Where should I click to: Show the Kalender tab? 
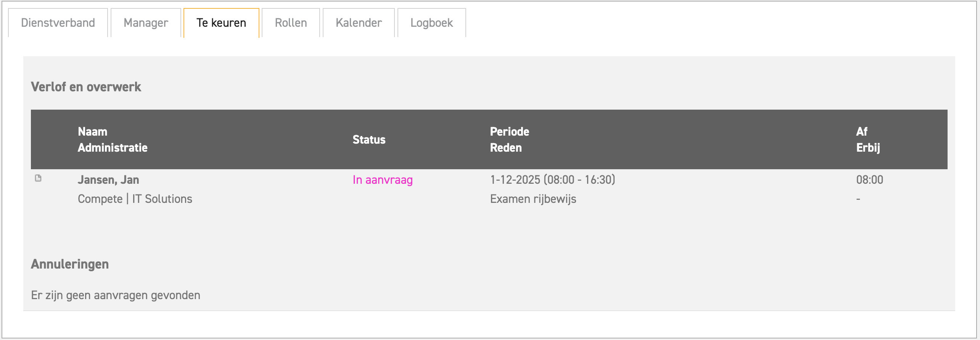click(359, 23)
